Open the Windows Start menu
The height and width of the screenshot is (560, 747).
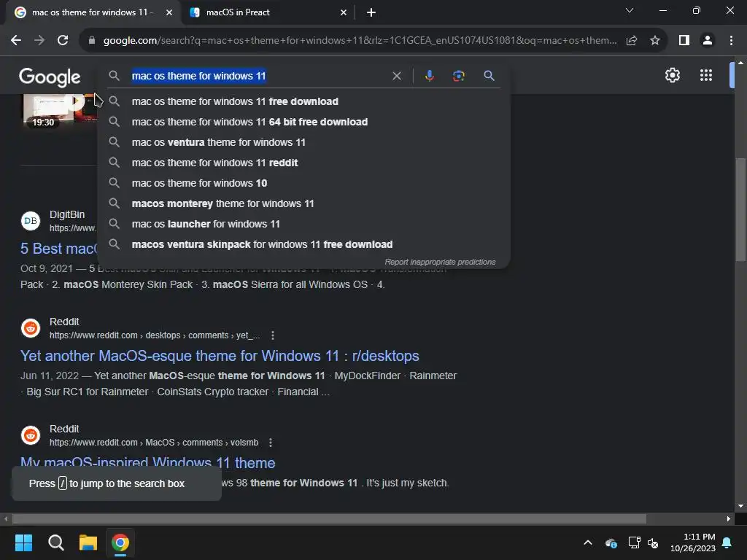[x=24, y=542]
